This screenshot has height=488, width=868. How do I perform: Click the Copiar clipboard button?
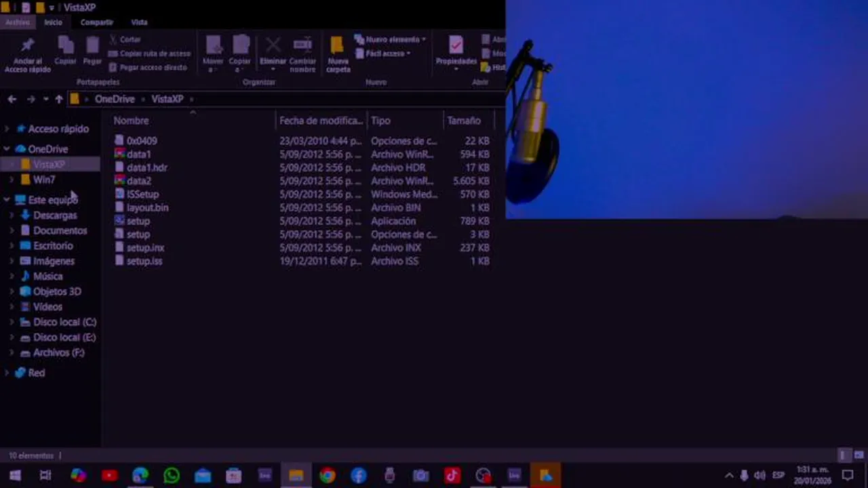click(x=66, y=51)
